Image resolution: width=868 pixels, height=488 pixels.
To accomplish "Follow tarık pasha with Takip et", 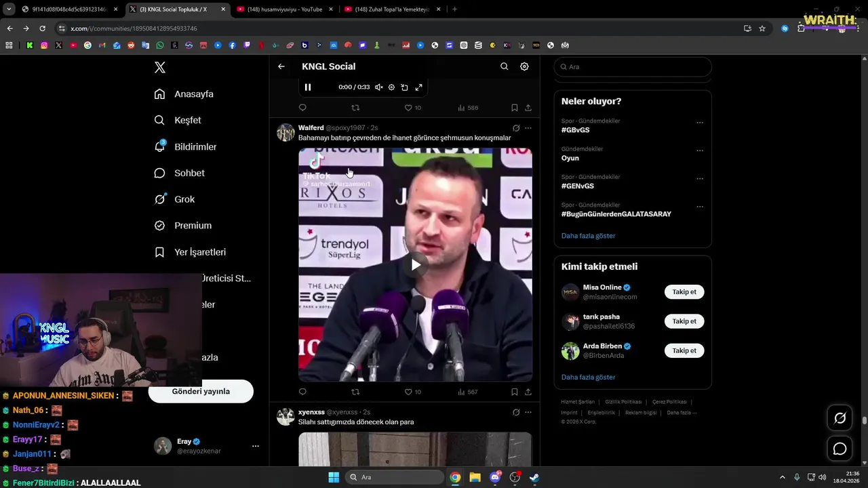I will click(684, 321).
